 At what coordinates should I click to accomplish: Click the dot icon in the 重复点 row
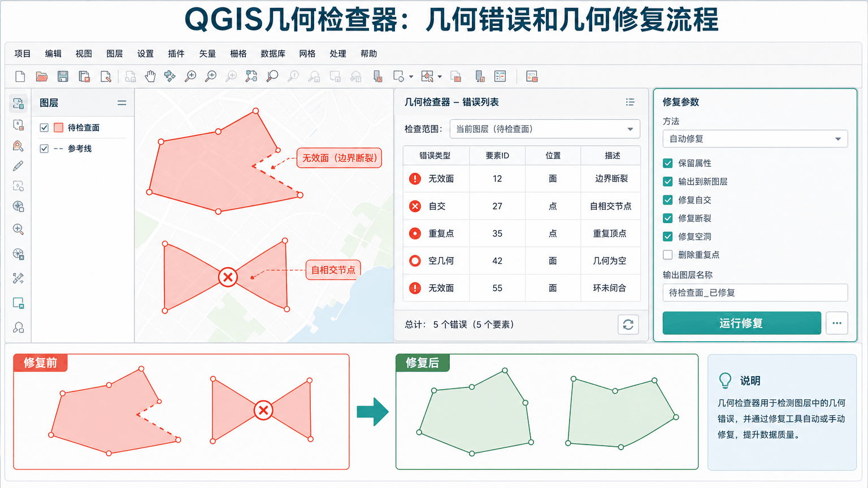click(415, 233)
